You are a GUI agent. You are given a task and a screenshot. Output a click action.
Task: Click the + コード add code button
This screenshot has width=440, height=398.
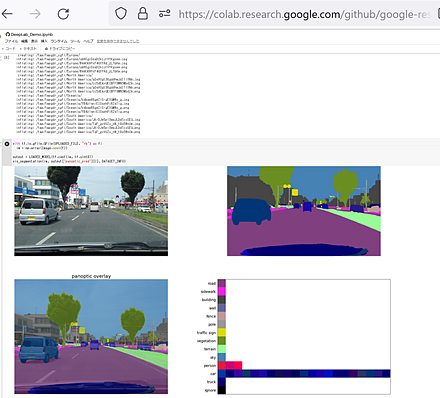9,49
